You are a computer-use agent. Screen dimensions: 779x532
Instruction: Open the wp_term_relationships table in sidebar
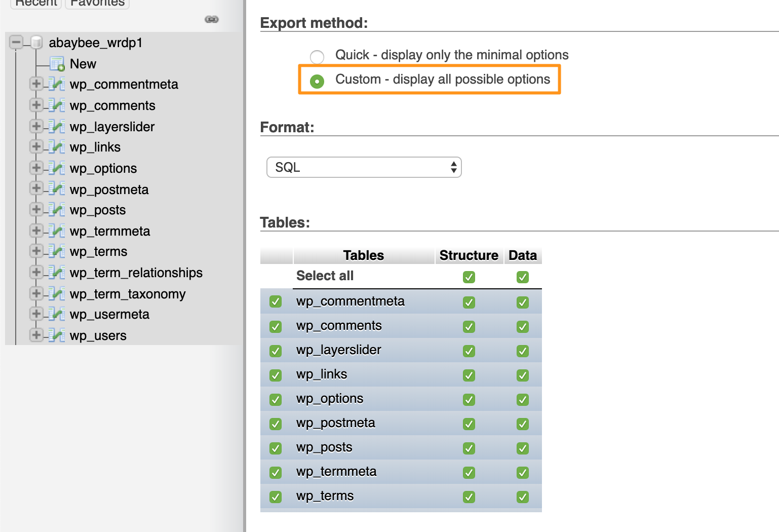[136, 273]
